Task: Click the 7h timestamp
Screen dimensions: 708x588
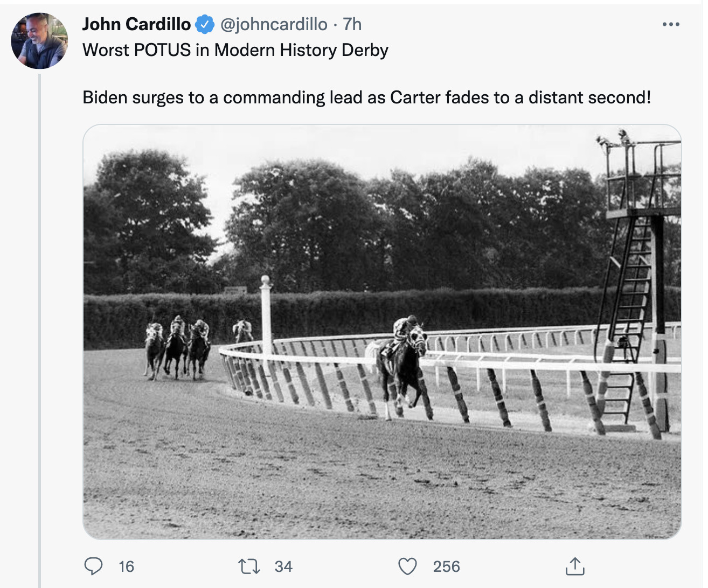Action: click(x=352, y=24)
